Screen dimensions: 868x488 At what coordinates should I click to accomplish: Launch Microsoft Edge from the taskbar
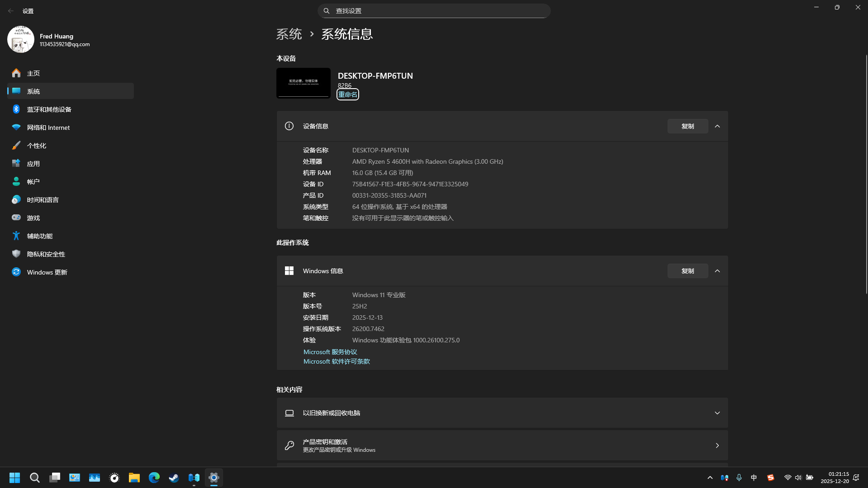click(x=154, y=478)
